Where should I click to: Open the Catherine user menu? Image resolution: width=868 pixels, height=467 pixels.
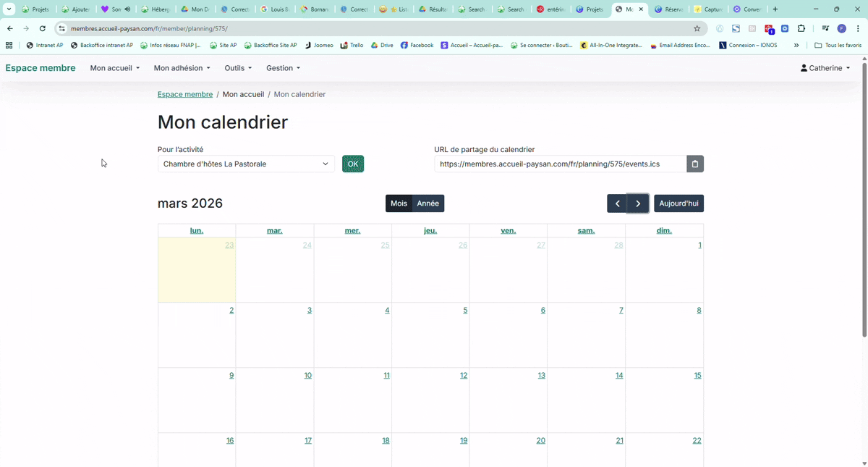coord(825,68)
